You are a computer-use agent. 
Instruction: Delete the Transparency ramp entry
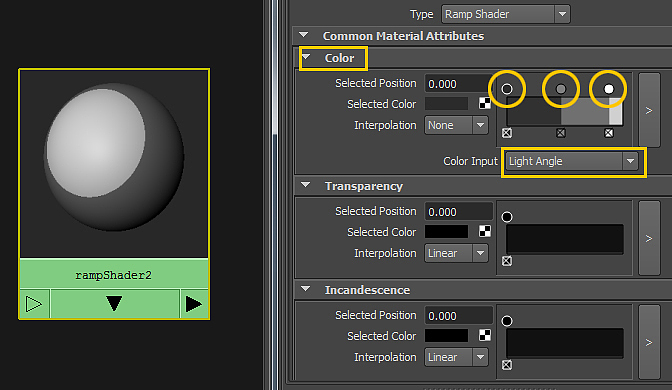coord(507,261)
